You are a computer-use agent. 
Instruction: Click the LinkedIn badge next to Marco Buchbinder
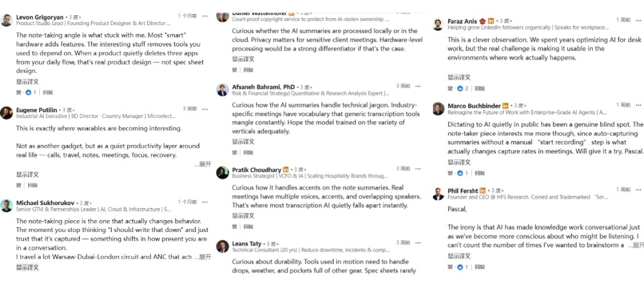[x=505, y=106]
